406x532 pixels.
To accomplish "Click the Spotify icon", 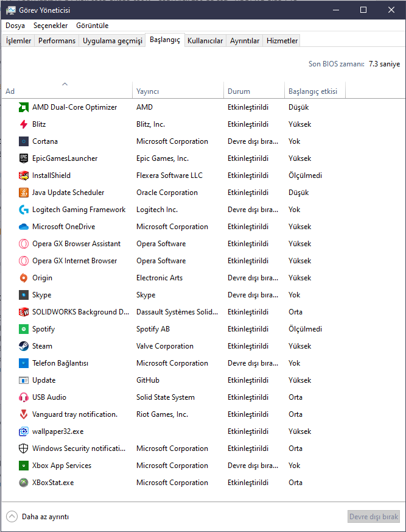I will [x=23, y=329].
